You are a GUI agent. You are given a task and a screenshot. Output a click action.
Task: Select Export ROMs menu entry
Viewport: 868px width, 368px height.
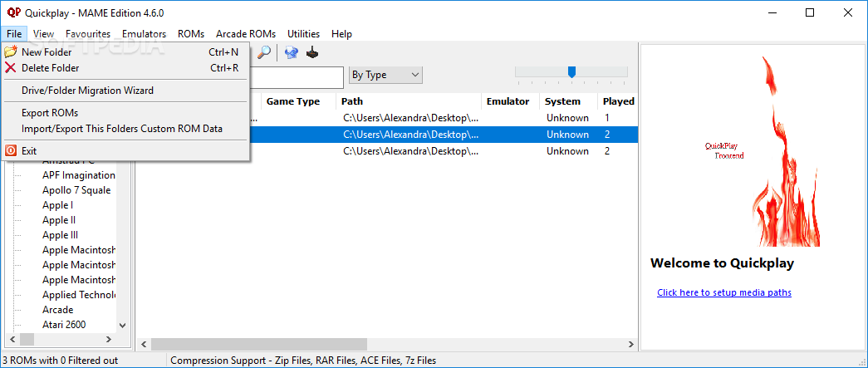126,113
